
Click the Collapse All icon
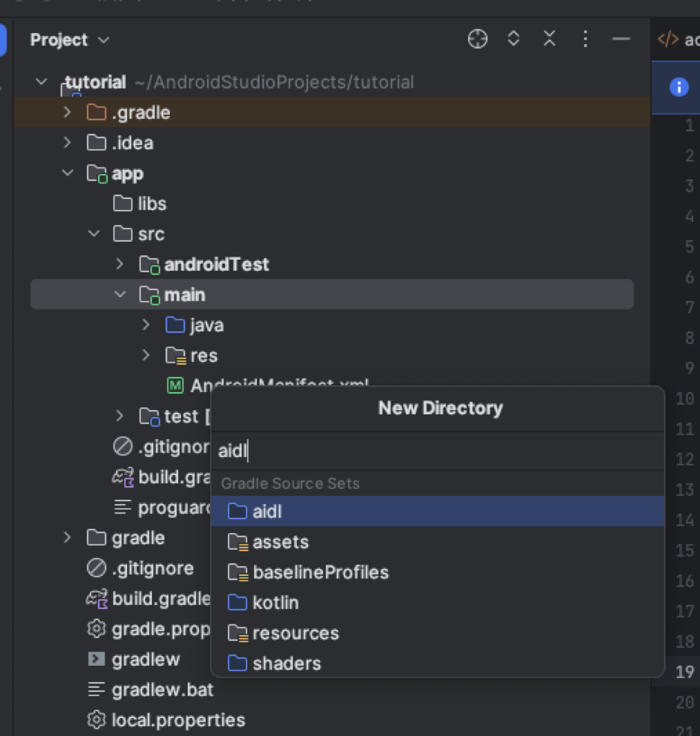tap(549, 40)
